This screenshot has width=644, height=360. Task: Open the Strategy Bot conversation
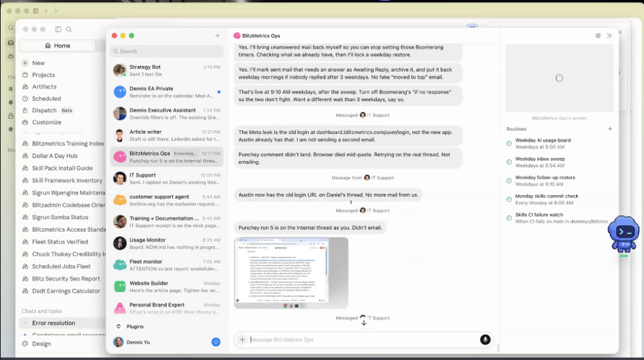(167, 70)
